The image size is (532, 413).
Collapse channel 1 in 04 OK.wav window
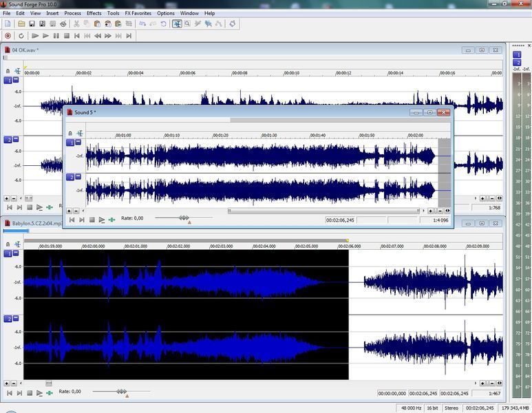click(16, 80)
